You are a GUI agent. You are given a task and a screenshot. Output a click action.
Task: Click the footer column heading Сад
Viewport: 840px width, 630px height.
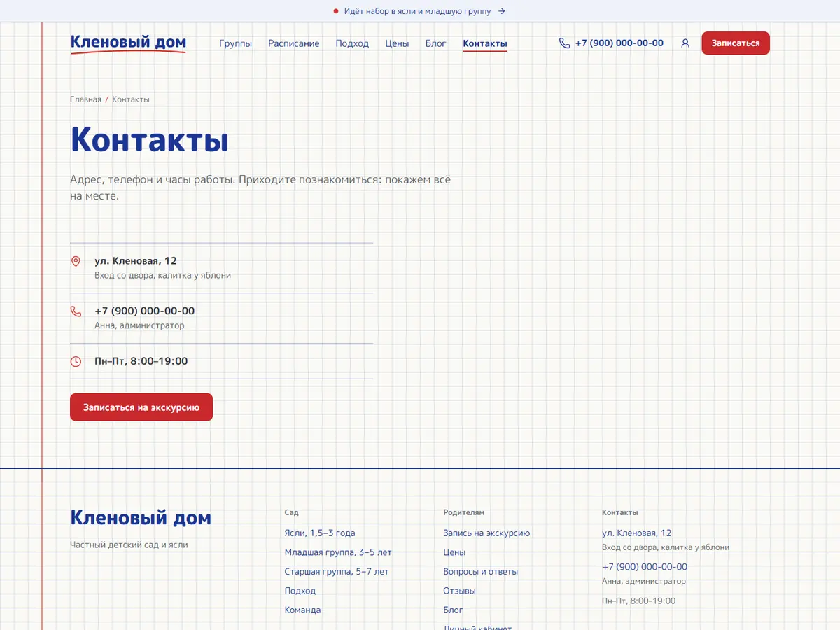pos(291,513)
